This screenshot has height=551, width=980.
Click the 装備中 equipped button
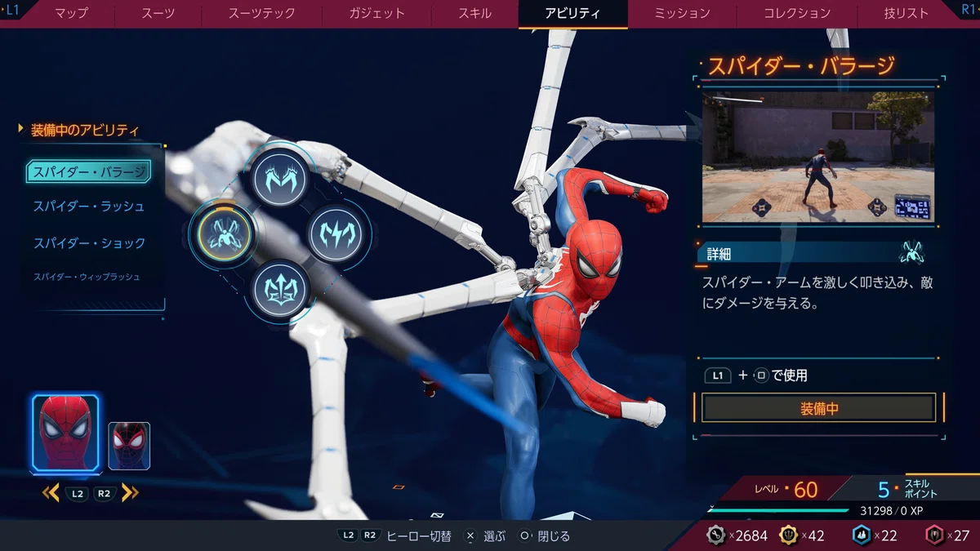(818, 408)
